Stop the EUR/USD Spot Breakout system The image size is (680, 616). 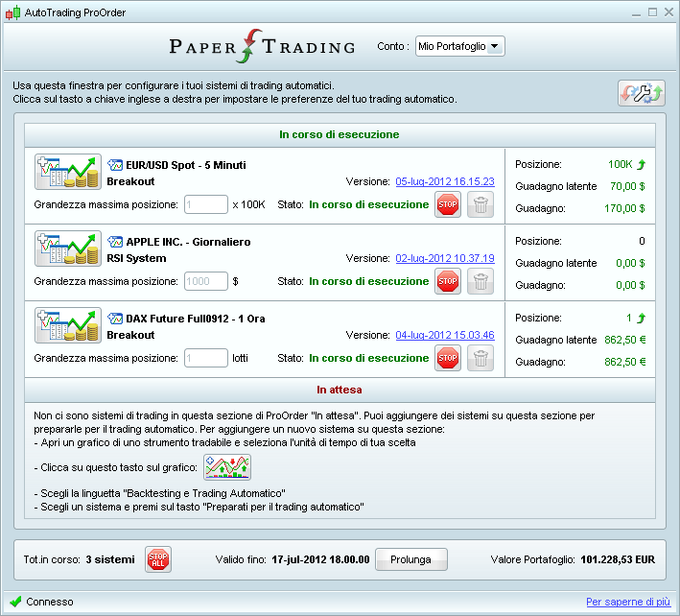[448, 204]
